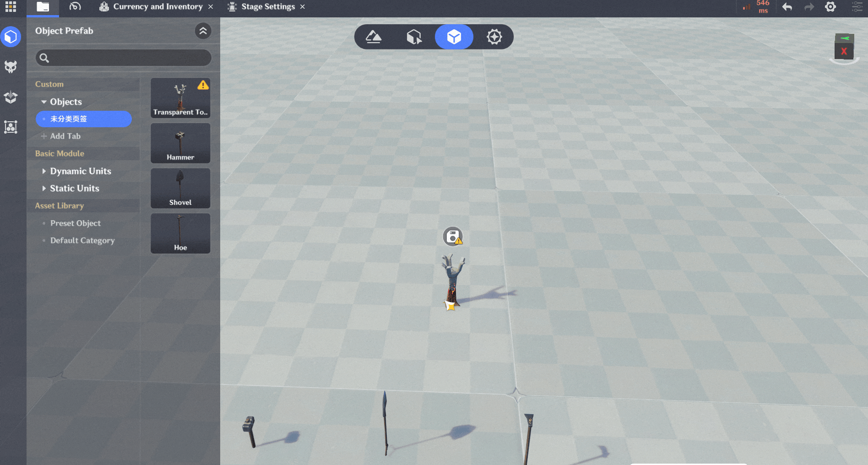Open the framed-character sidebar icon
The image size is (868, 465).
[x=11, y=127]
